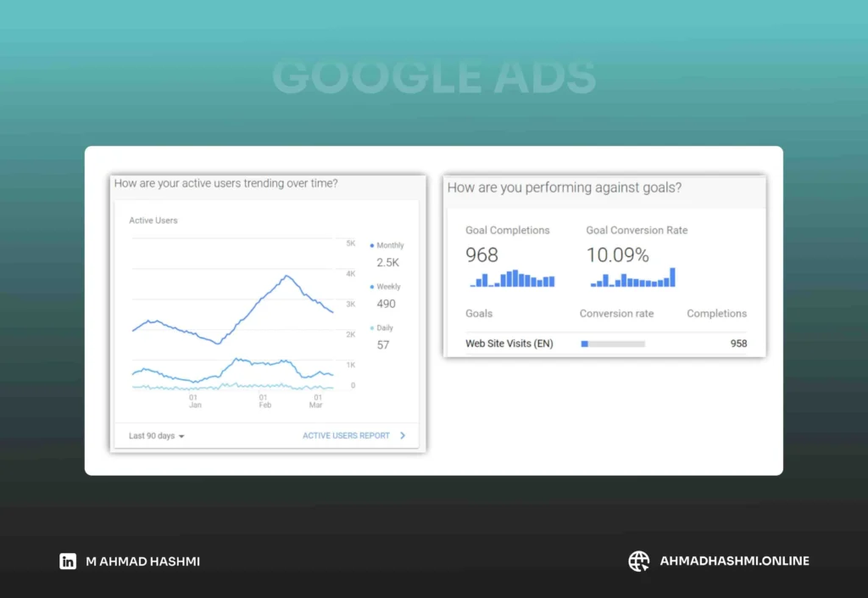Click the 01 Feb marker on chart axis
Viewport: 868px width, 598px height.
[264, 401]
